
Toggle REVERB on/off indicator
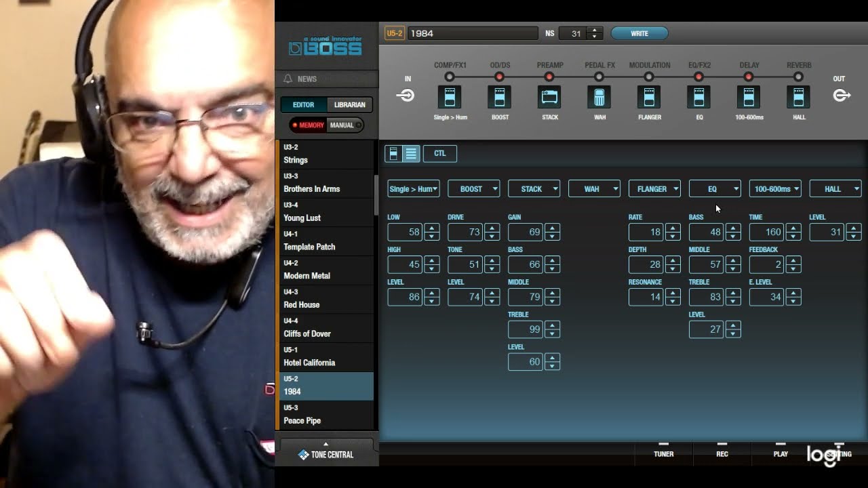[799, 77]
